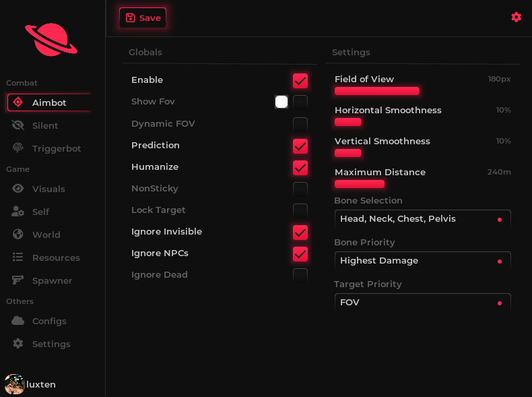Click the Settings gear icon in sidebar
This screenshot has width=532, height=397.
18,344
